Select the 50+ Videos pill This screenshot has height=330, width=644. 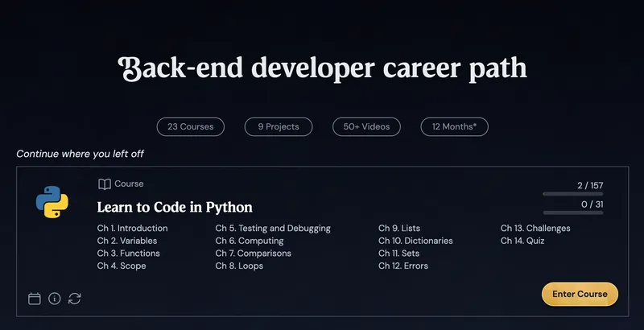click(366, 126)
